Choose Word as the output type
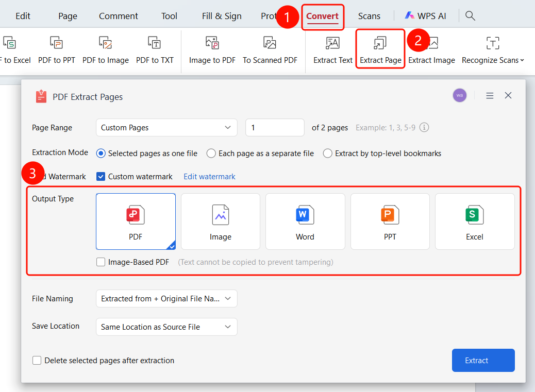Image resolution: width=535 pixels, height=392 pixels. click(305, 221)
